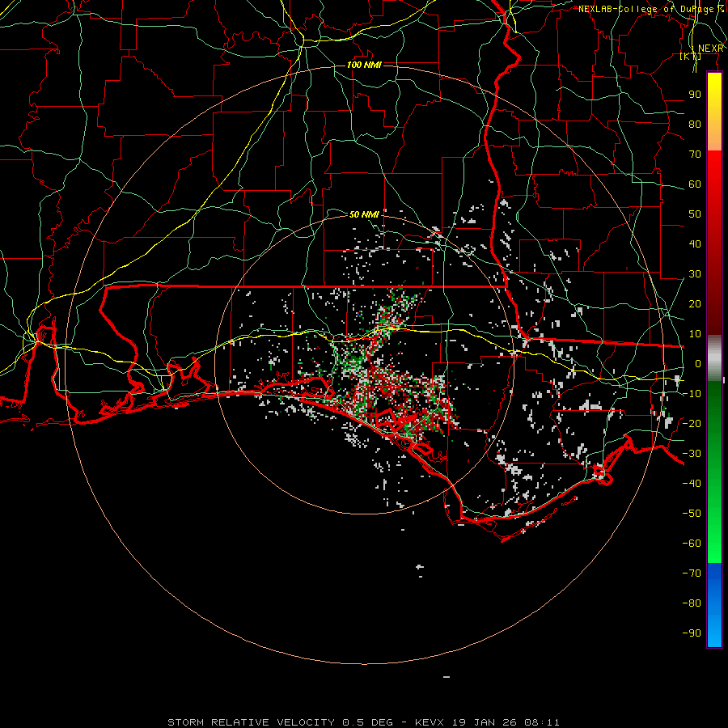Click the '-70' scale label
The width and height of the screenshot is (728, 728).
tap(692, 574)
